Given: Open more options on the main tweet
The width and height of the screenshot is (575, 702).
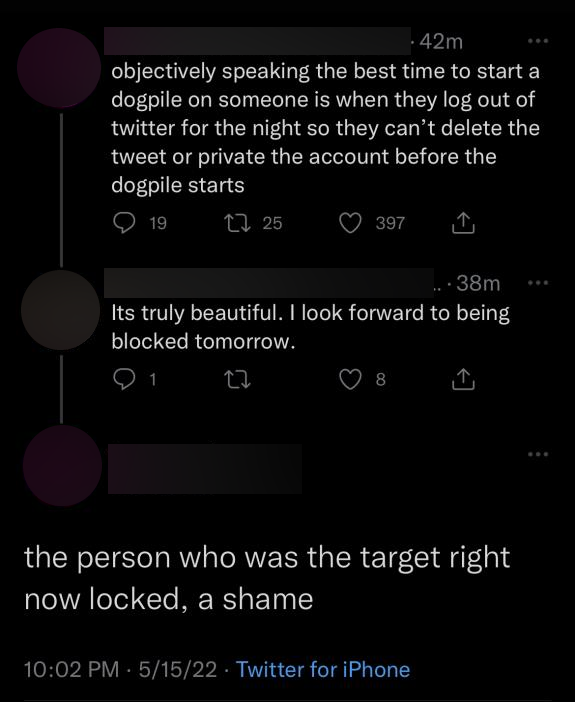Looking at the screenshot, I should 537,454.
